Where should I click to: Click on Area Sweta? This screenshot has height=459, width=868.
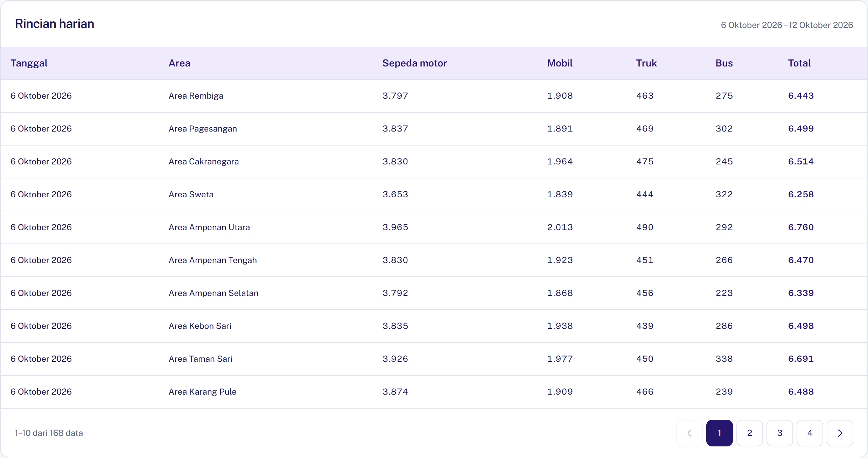[191, 195]
